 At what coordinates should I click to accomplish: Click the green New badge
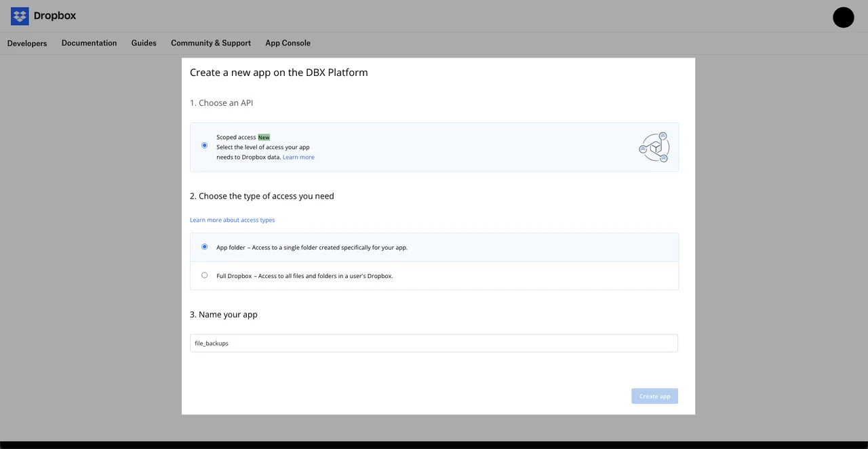[x=264, y=137]
